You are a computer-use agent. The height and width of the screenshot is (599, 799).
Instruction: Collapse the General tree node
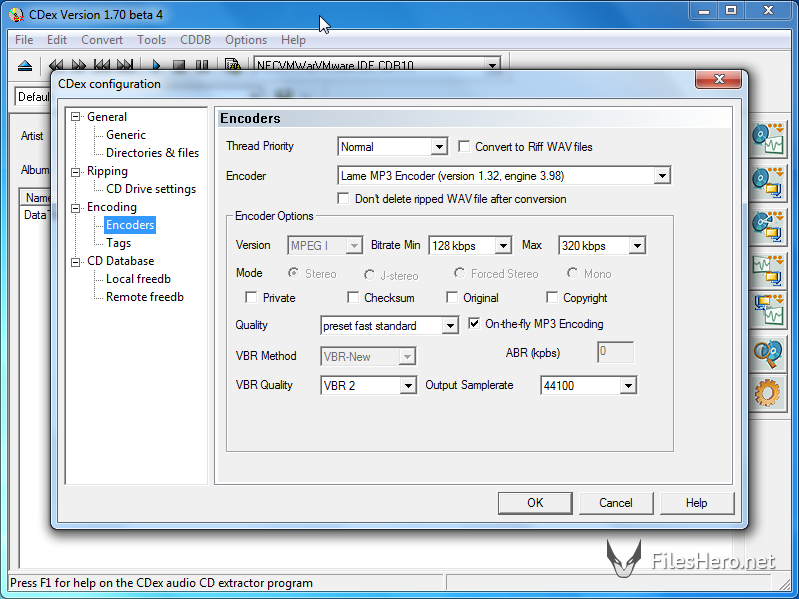tap(76, 117)
